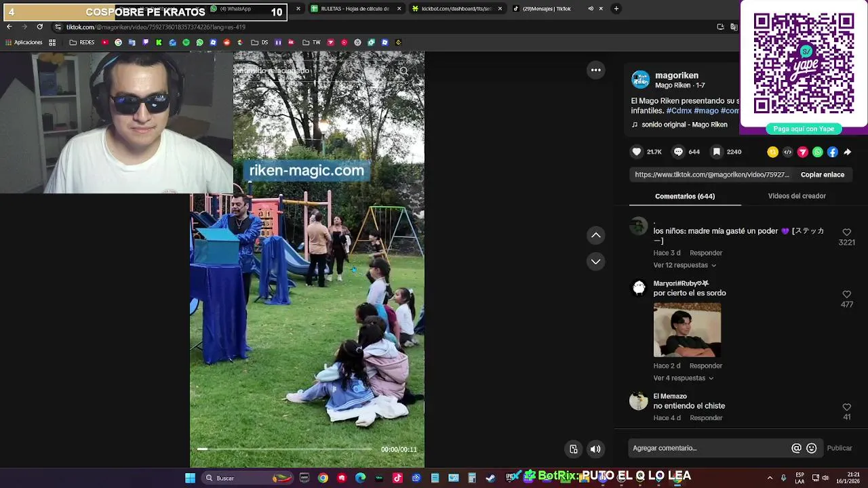This screenshot has width=868, height=488.
Task: Share the video on WhatsApp
Action: (817, 152)
